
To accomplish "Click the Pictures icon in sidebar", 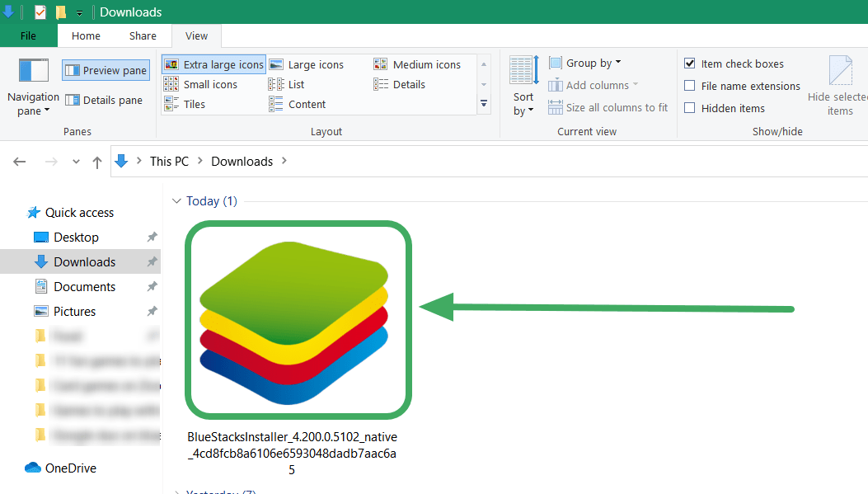I will click(x=41, y=311).
